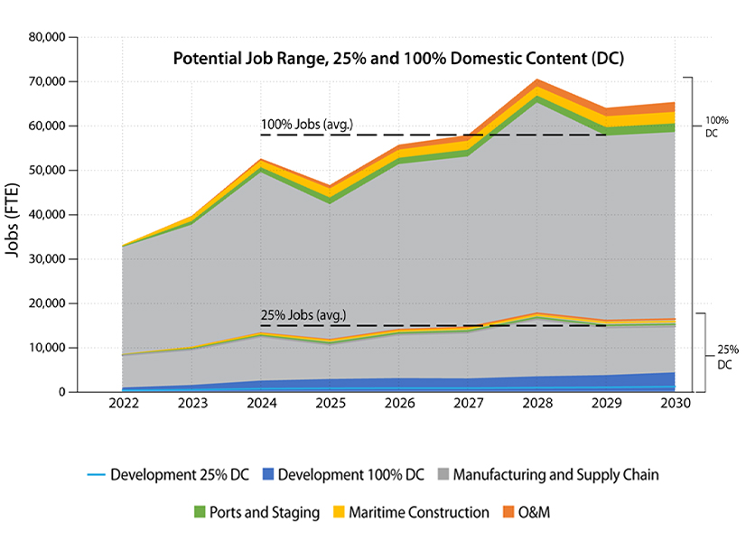Click the 40,000 y-axis tick label
The height and width of the screenshot is (560, 746).
[49, 215]
